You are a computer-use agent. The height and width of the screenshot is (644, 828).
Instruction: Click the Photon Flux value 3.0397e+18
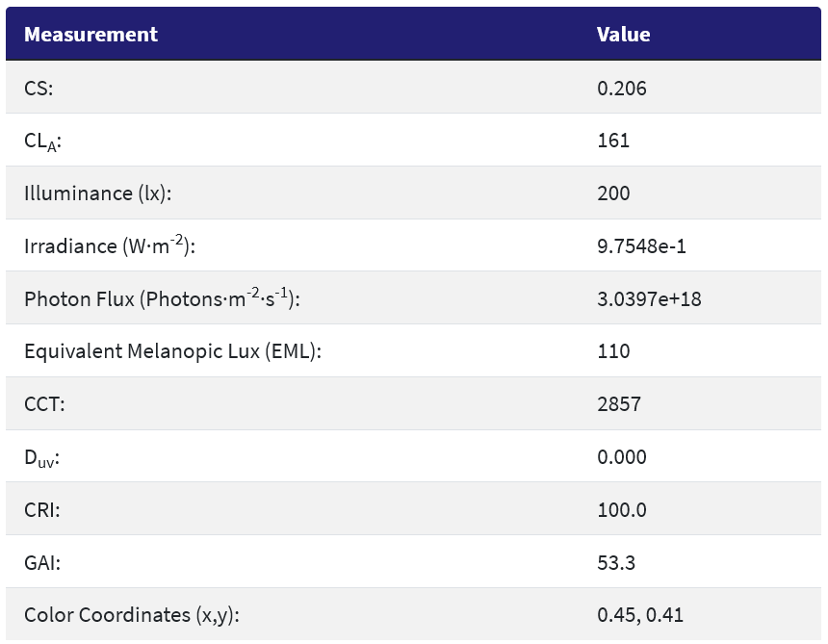tap(649, 299)
